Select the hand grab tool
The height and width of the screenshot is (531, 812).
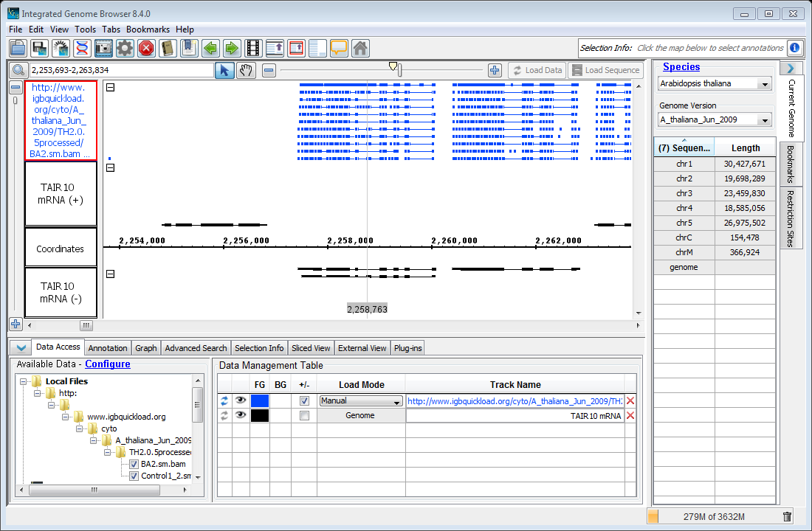pyautogui.click(x=246, y=70)
